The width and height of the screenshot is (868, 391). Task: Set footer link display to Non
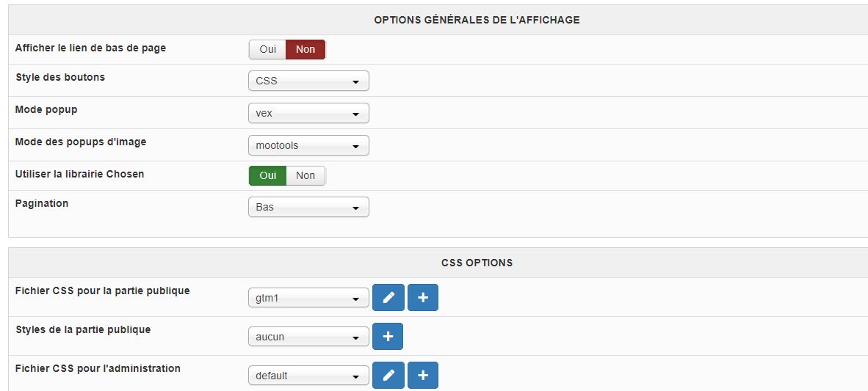305,49
